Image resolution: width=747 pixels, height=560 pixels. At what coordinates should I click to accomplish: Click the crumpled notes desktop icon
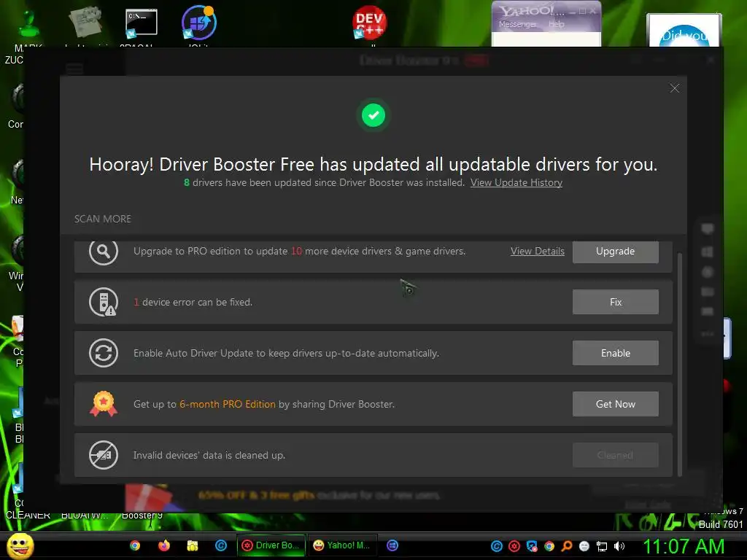tap(85, 22)
